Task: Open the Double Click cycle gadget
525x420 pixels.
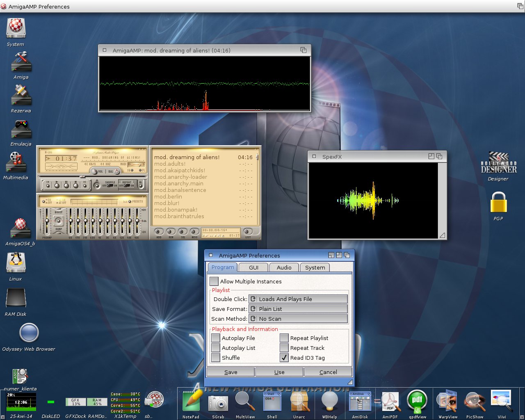Action: 298,299
